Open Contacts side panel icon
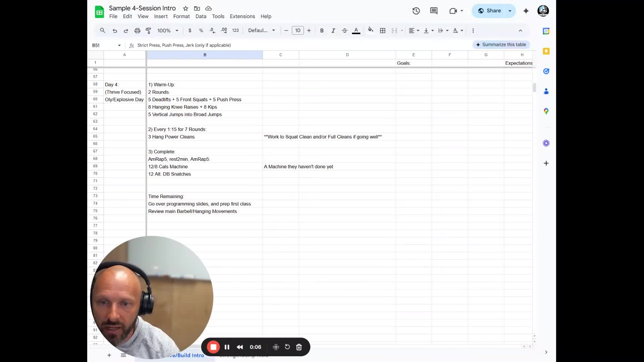Screen dimensions: 644x362 click(x=546, y=91)
